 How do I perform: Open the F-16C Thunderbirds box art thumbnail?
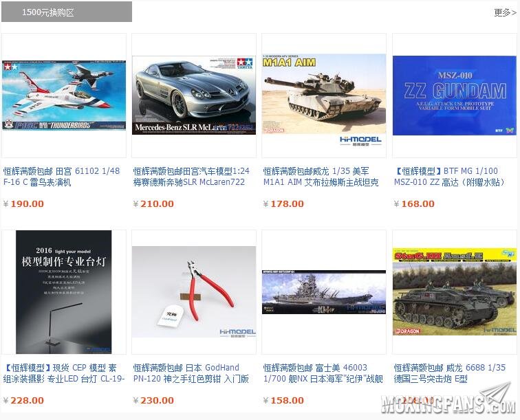coord(64,95)
